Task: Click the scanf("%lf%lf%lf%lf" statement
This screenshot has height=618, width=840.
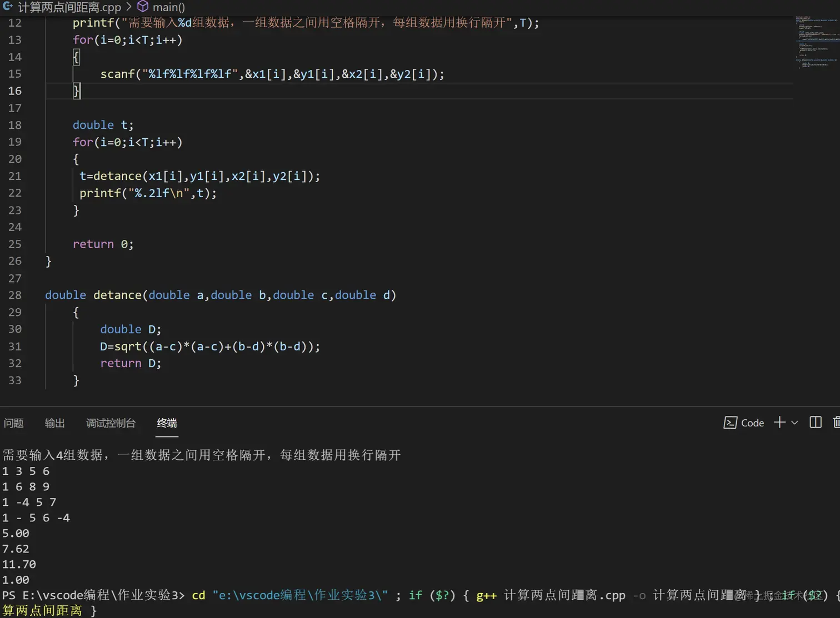Action: (272, 74)
